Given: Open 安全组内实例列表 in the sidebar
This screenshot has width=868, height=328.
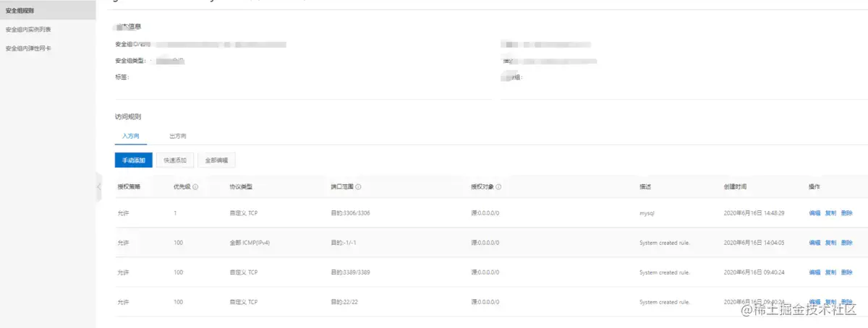Looking at the screenshot, I should point(28,30).
